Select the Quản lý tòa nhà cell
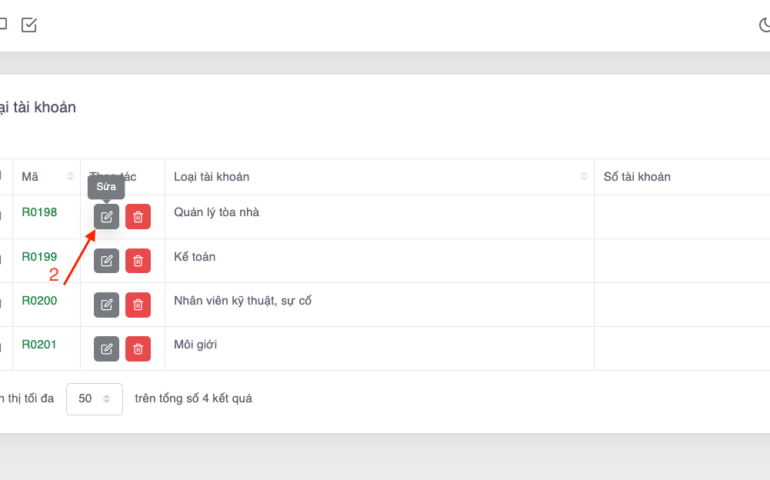Screen dimensions: 770x480 click(x=216, y=213)
